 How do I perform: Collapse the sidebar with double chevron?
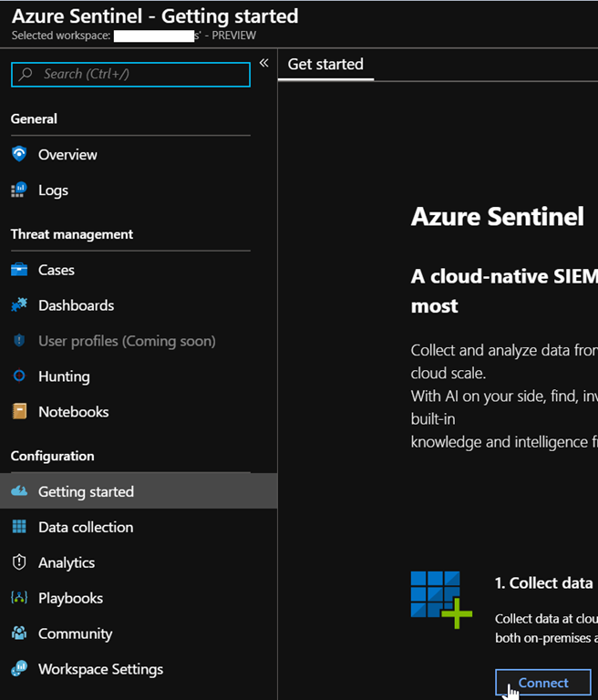click(263, 63)
